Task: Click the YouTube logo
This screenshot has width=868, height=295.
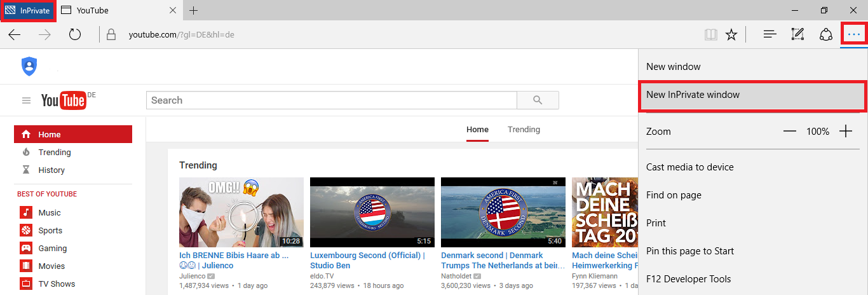Action: 64,100
